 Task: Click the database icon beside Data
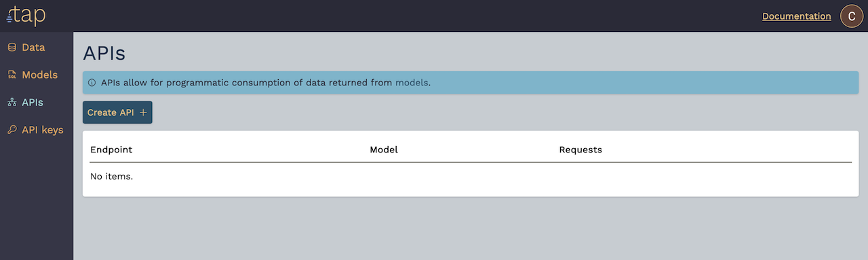coord(12,47)
